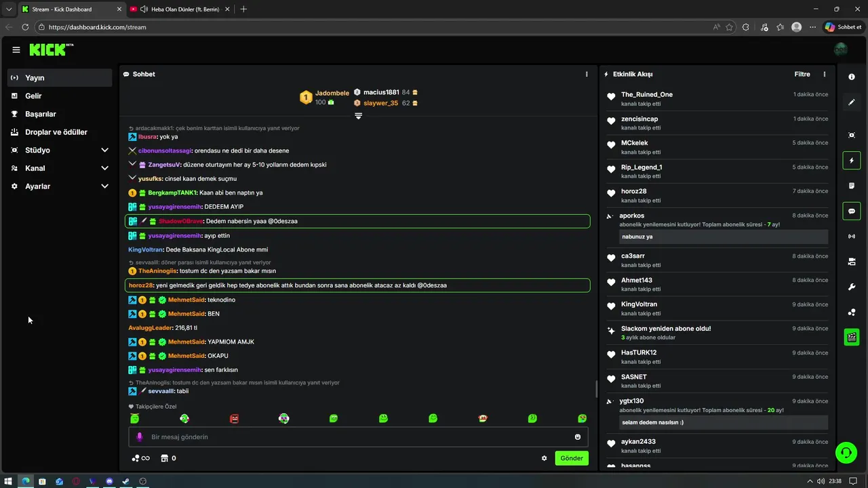Open Başarılar in the left sidebar

tap(60, 114)
